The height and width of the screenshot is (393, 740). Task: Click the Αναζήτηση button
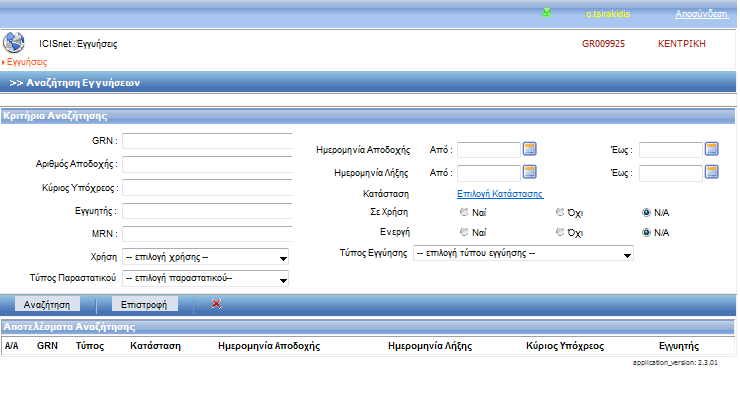point(47,304)
